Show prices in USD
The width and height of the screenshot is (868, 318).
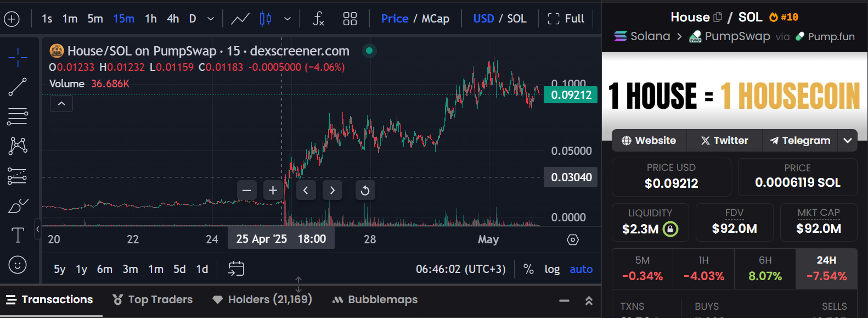[483, 19]
